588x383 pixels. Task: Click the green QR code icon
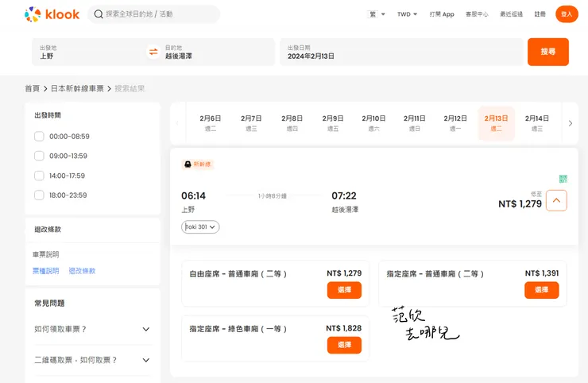[563, 179]
